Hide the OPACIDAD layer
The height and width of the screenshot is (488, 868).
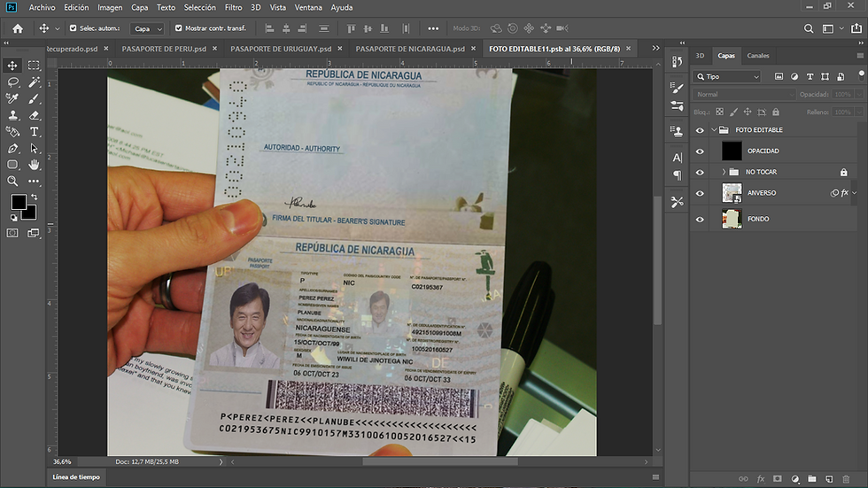coord(700,151)
